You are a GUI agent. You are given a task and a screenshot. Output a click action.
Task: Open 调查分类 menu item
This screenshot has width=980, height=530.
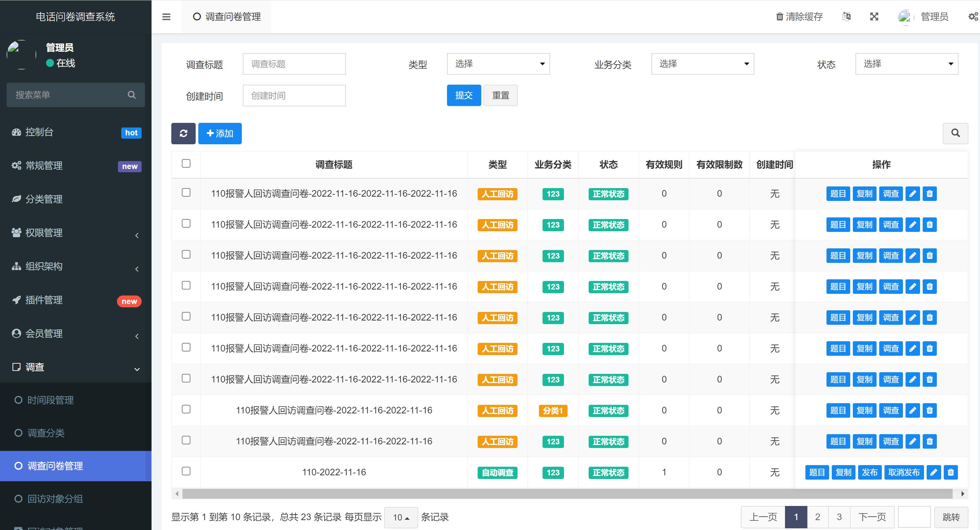click(76, 433)
